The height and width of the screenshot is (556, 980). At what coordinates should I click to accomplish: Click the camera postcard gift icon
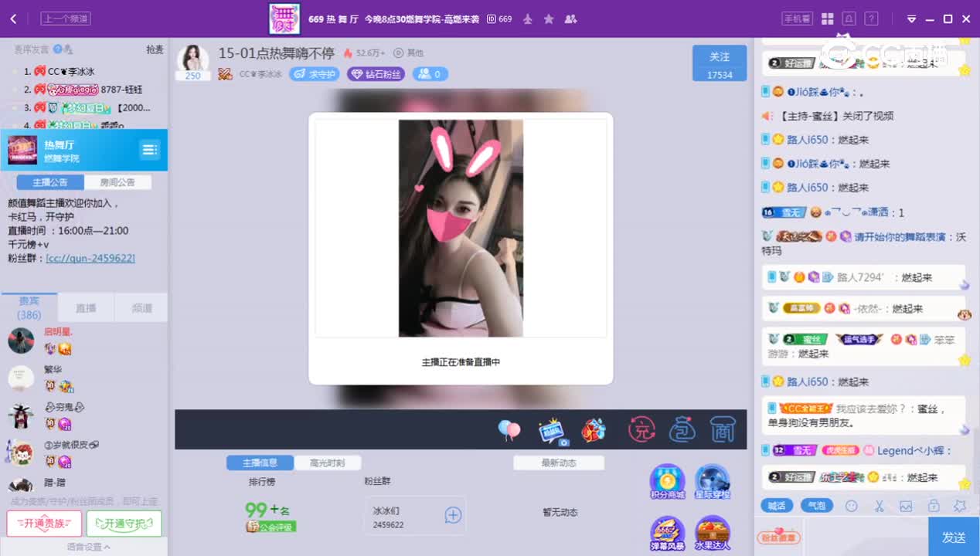[x=552, y=431]
